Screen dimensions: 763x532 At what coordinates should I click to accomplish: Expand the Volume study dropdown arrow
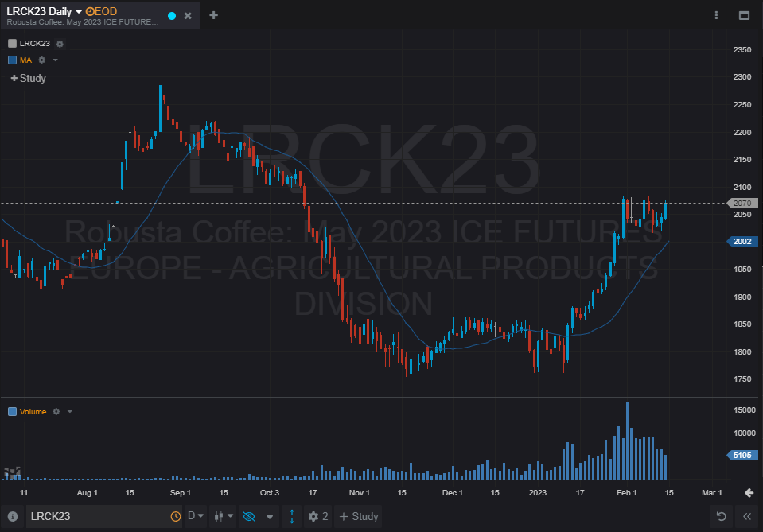[x=70, y=411]
